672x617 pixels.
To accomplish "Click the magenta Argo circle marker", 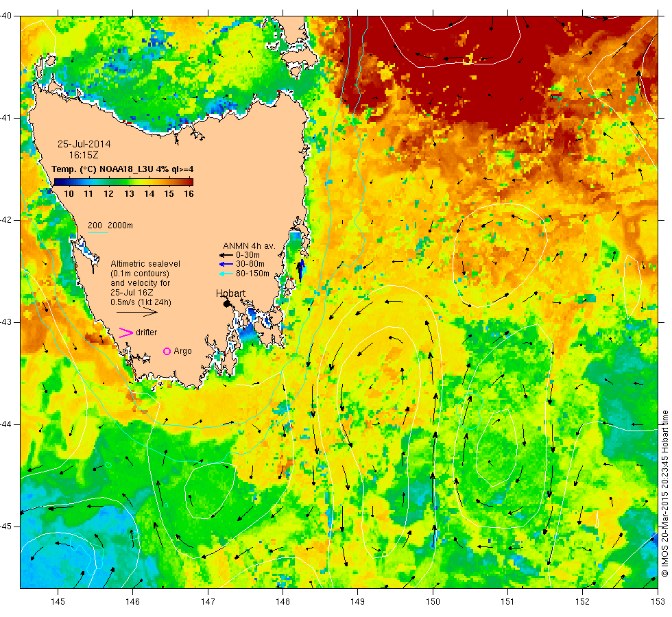I will (167, 351).
